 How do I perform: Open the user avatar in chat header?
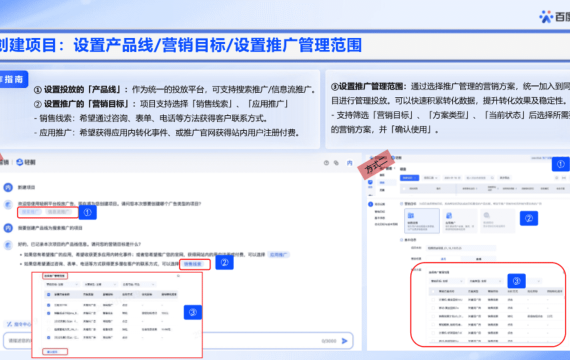[349, 163]
